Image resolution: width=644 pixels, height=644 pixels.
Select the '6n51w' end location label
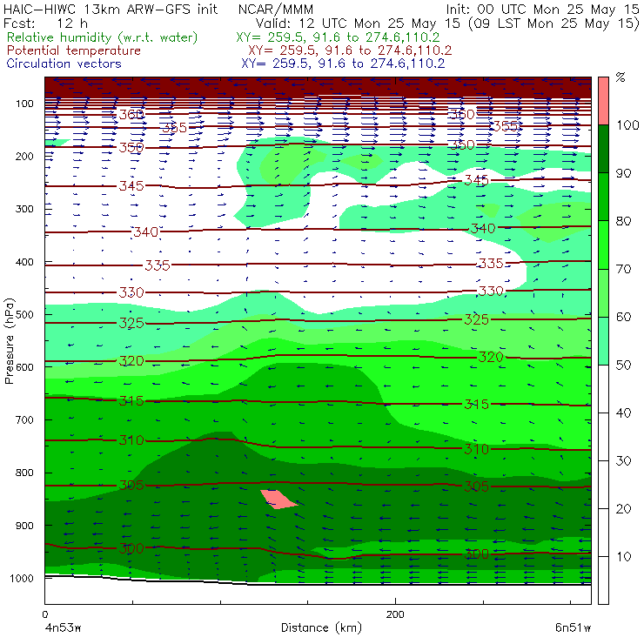click(573, 628)
